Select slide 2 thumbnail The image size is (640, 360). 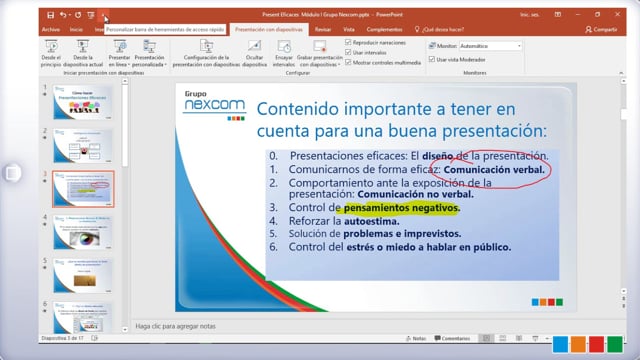[83, 146]
